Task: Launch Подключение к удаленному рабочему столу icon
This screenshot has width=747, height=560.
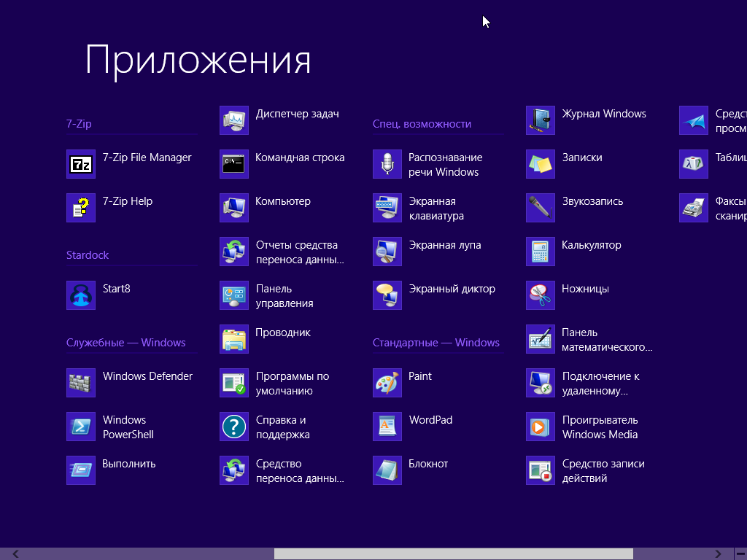Action: click(541, 384)
